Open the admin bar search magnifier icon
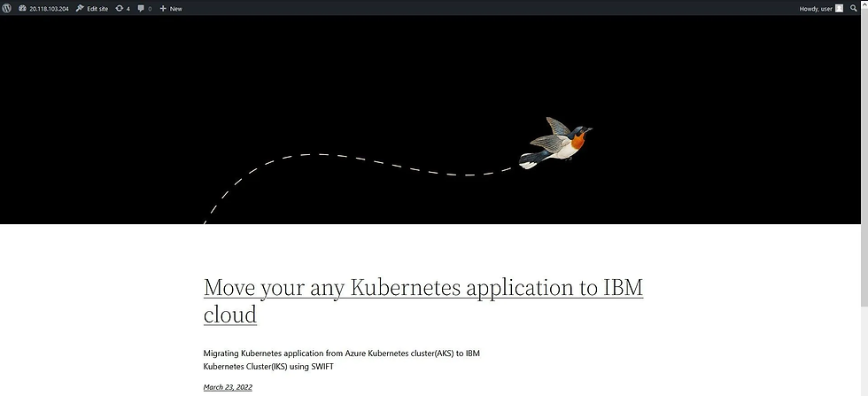The image size is (868, 396). click(x=854, y=8)
